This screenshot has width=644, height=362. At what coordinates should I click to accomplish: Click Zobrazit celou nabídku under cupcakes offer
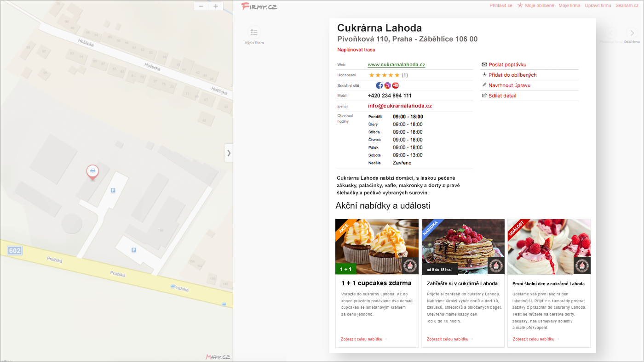pyautogui.click(x=362, y=339)
